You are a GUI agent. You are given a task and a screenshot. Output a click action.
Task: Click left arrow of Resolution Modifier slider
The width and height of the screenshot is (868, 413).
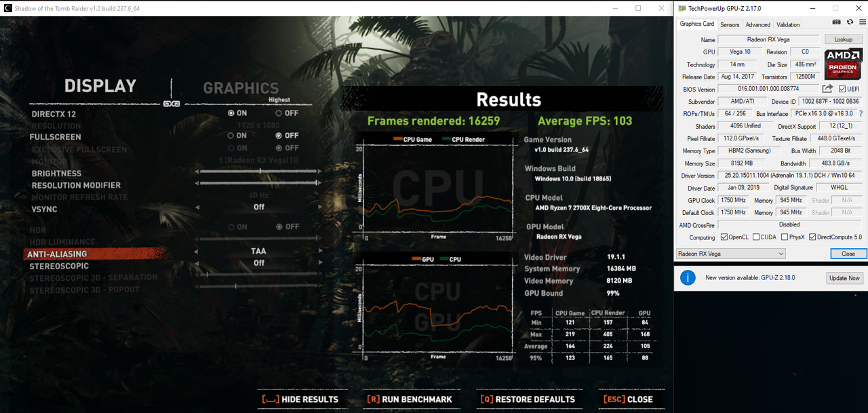click(197, 183)
